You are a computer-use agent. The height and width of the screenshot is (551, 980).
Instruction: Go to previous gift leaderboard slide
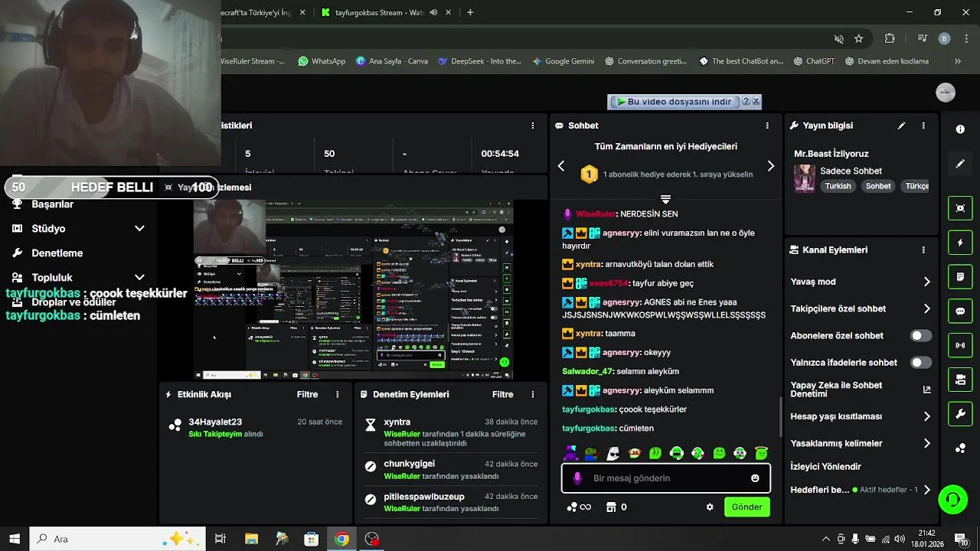(561, 166)
